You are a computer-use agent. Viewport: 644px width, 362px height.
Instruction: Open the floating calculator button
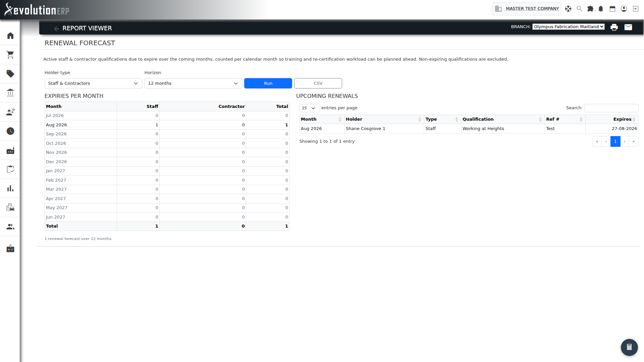pyautogui.click(x=629, y=347)
